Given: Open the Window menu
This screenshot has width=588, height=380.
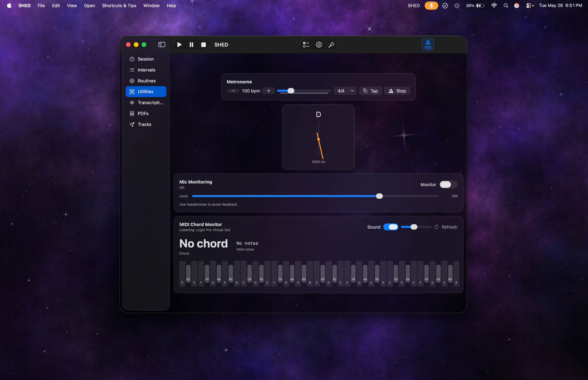Looking at the screenshot, I should (x=151, y=5).
